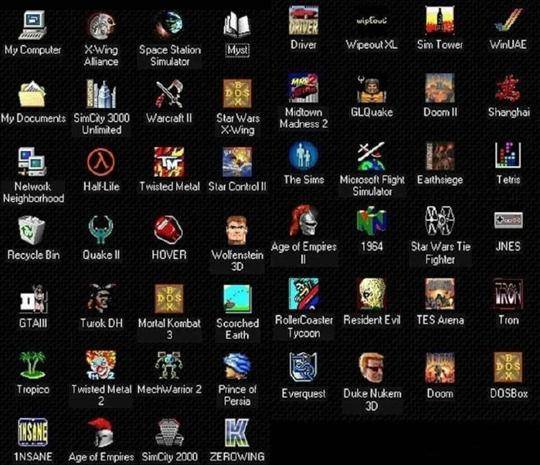Select the Doom II icon
Viewport: 540px width, 465px height.
pos(440,88)
